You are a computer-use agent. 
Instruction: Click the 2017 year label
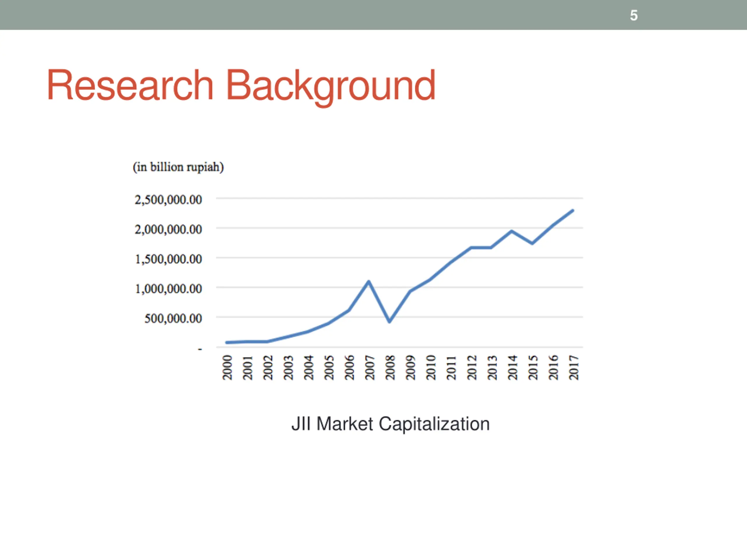tap(573, 367)
